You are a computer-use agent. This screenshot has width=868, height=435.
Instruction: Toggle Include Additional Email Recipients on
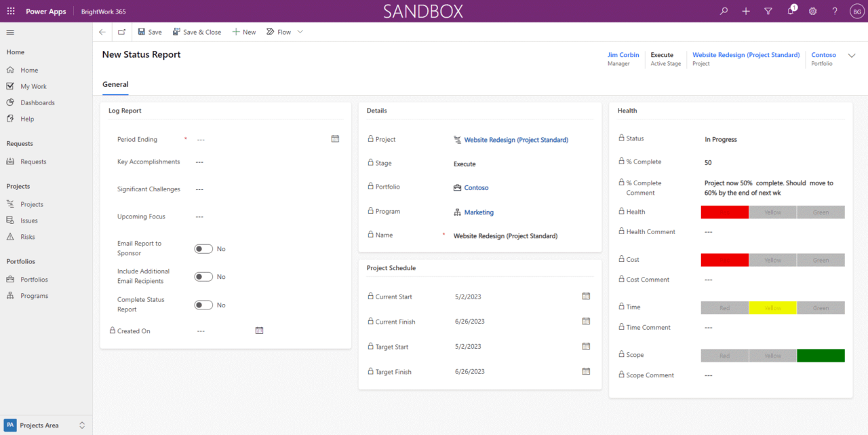(x=202, y=276)
